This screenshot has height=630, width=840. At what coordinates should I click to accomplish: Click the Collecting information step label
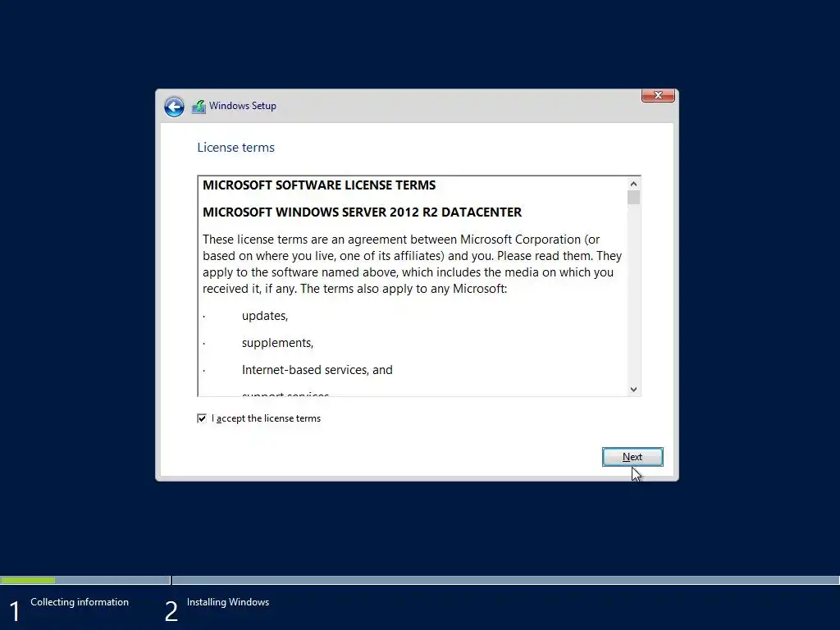pyautogui.click(x=80, y=602)
